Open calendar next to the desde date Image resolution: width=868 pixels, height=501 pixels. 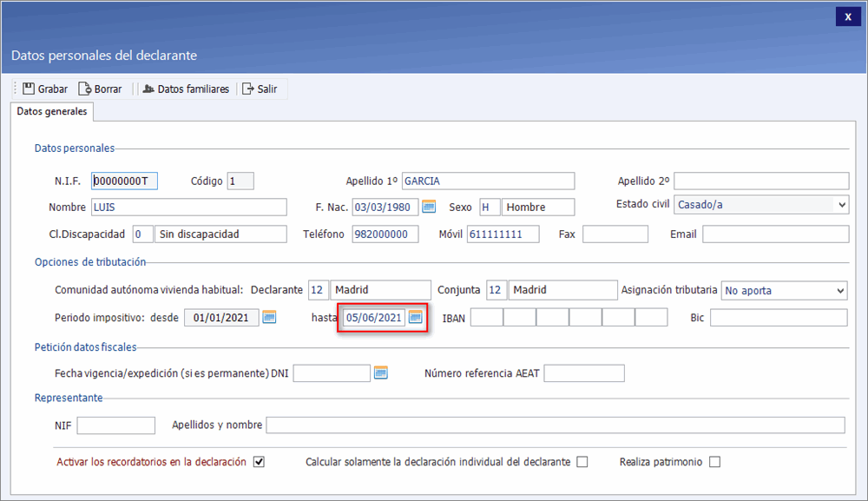(x=269, y=318)
